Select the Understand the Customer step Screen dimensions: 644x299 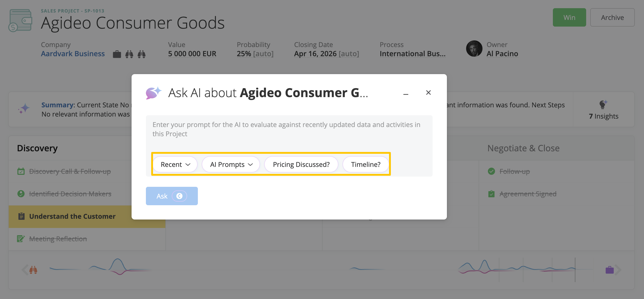[72, 216]
